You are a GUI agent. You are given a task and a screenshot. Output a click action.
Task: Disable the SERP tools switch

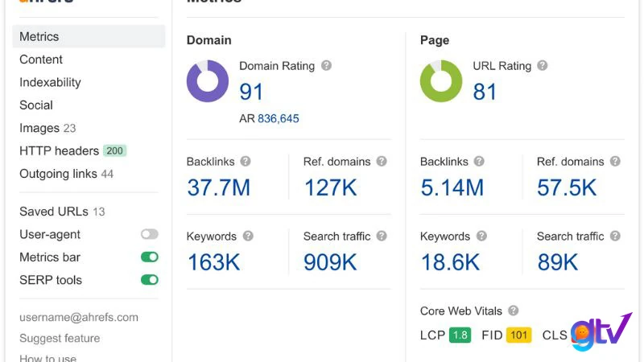point(150,280)
